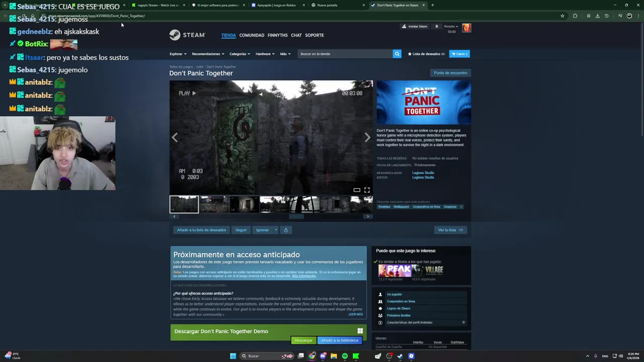Screen dimensions: 644x362
Task: Click the plus button to add a tag
Action: pyautogui.click(x=461, y=207)
